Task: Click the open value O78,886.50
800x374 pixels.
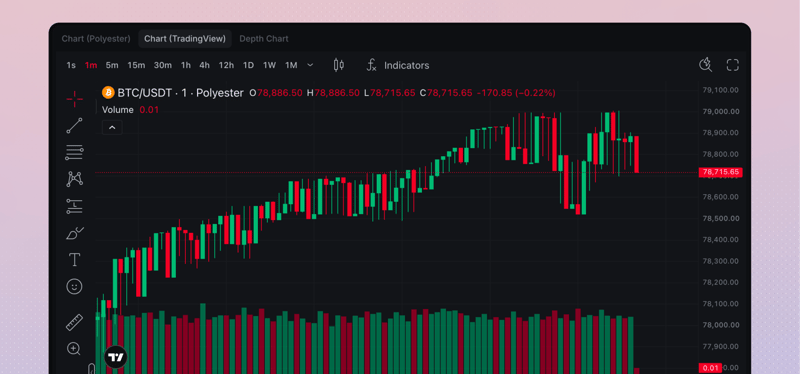Action: click(x=276, y=93)
